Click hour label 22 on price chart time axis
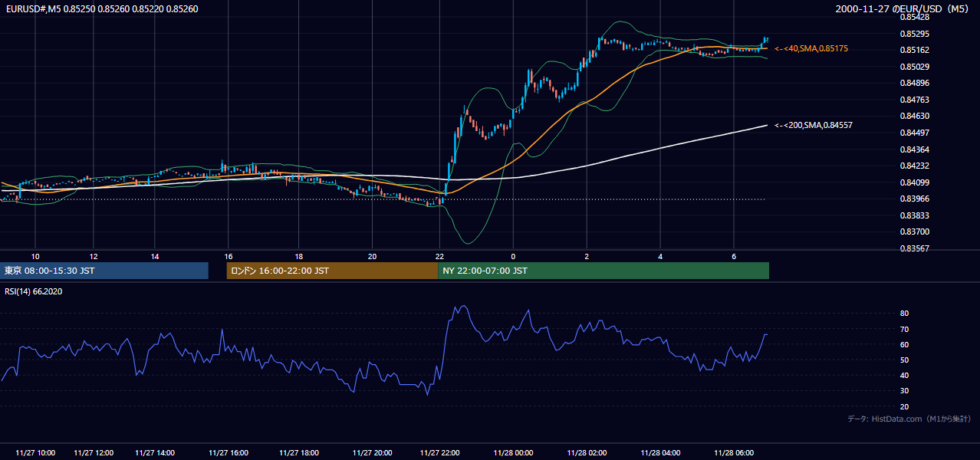980x460 pixels. (439, 256)
